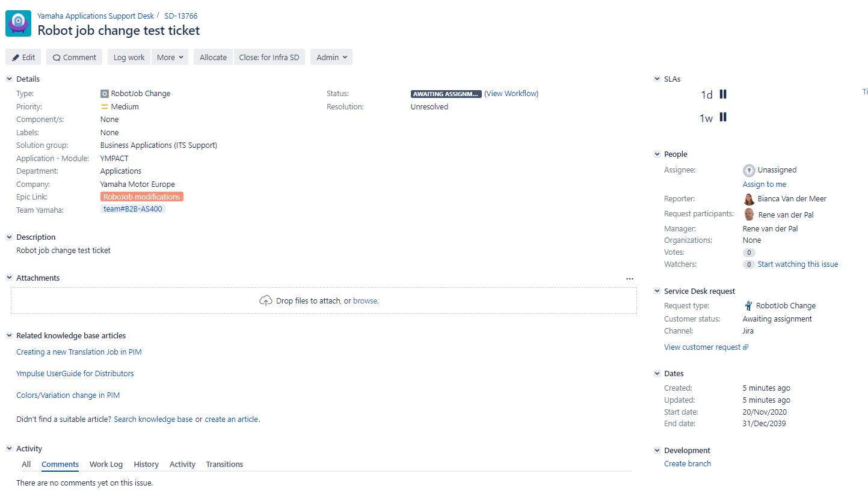Collapse the People panel
This screenshot has width=868, height=494.
point(657,154)
